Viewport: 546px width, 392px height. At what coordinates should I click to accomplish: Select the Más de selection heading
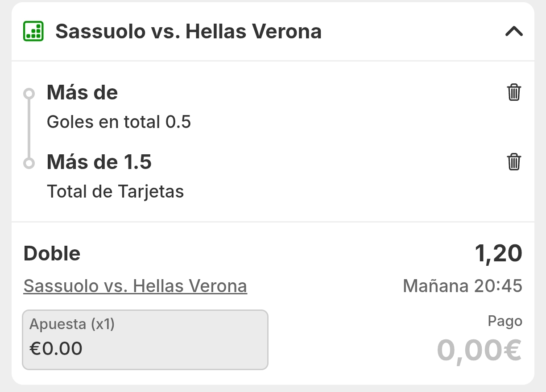(x=83, y=93)
